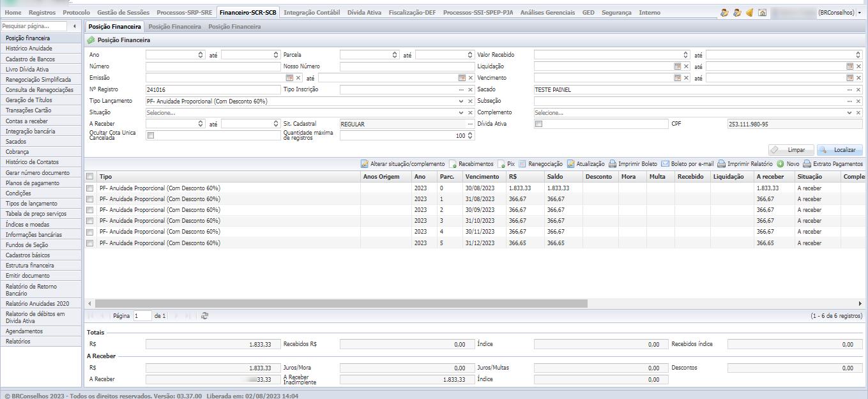Clear the Situação field with its X
868x399 pixels.
[470, 113]
